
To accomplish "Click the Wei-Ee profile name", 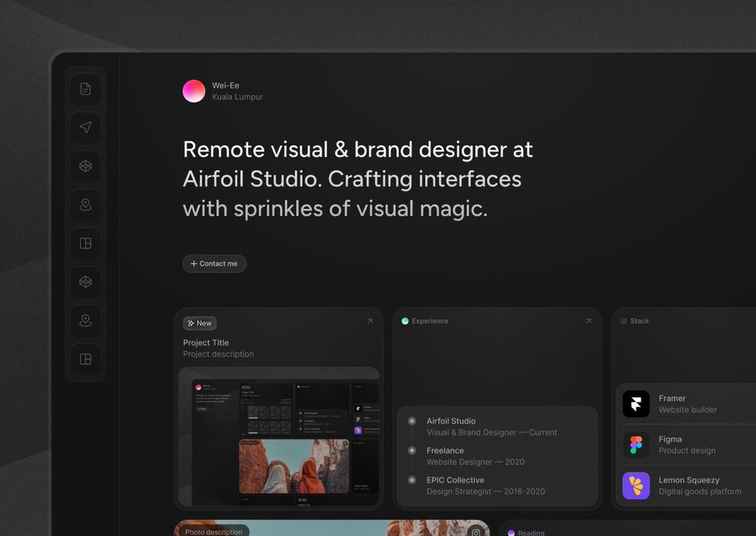I will pos(225,86).
